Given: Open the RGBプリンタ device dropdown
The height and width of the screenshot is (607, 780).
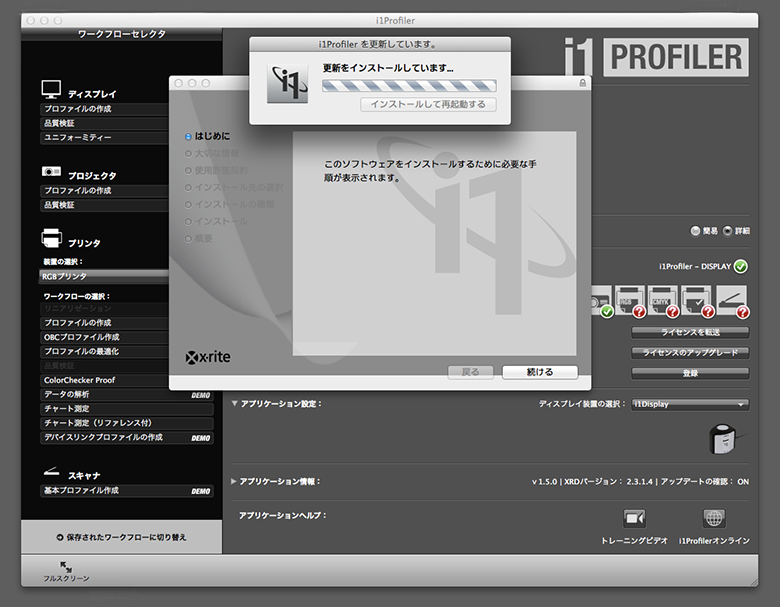Looking at the screenshot, I should [x=100, y=276].
